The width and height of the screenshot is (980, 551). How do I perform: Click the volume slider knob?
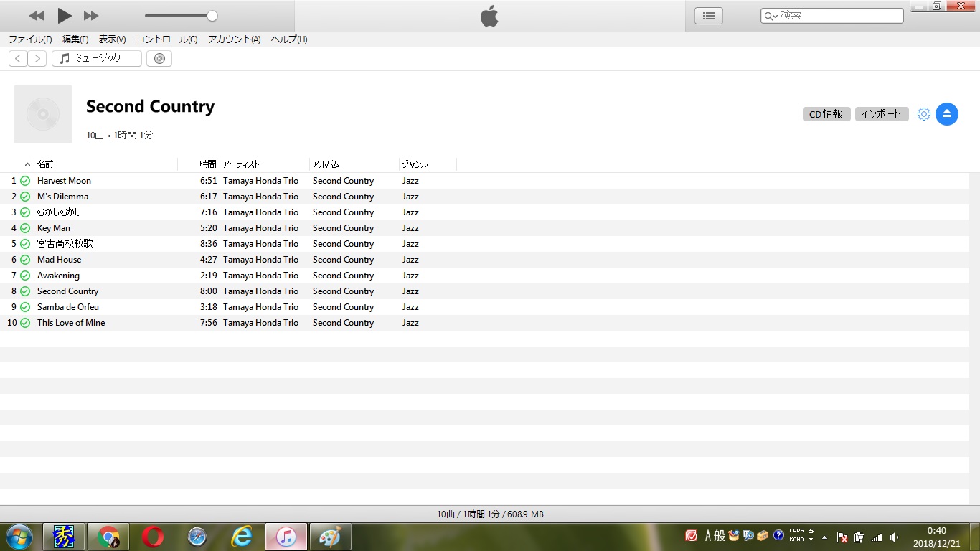coord(212,16)
